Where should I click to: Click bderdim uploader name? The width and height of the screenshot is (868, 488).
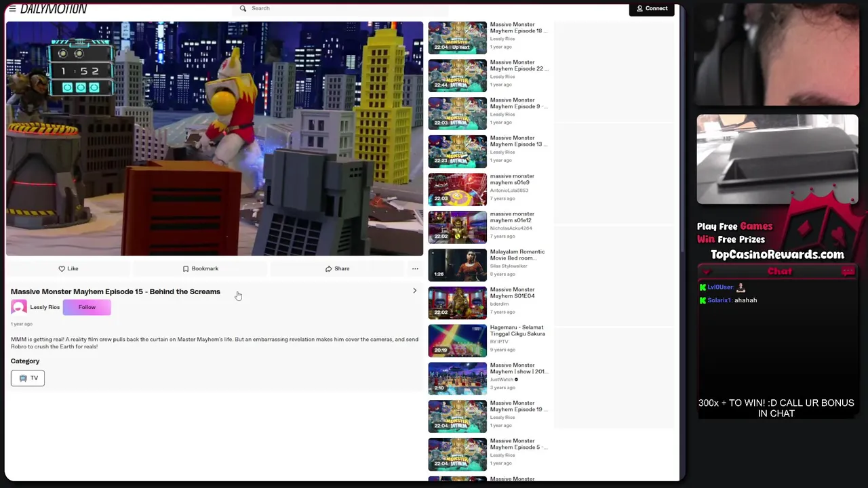pyautogui.click(x=499, y=304)
